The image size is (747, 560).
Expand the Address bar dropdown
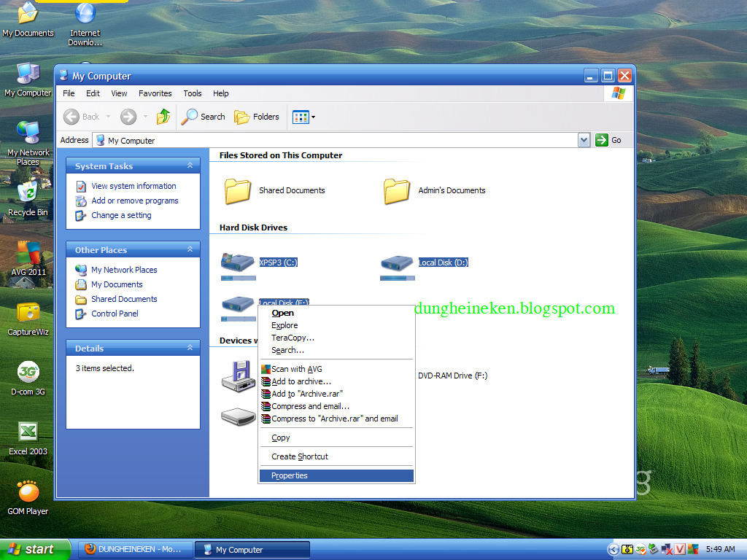[584, 140]
